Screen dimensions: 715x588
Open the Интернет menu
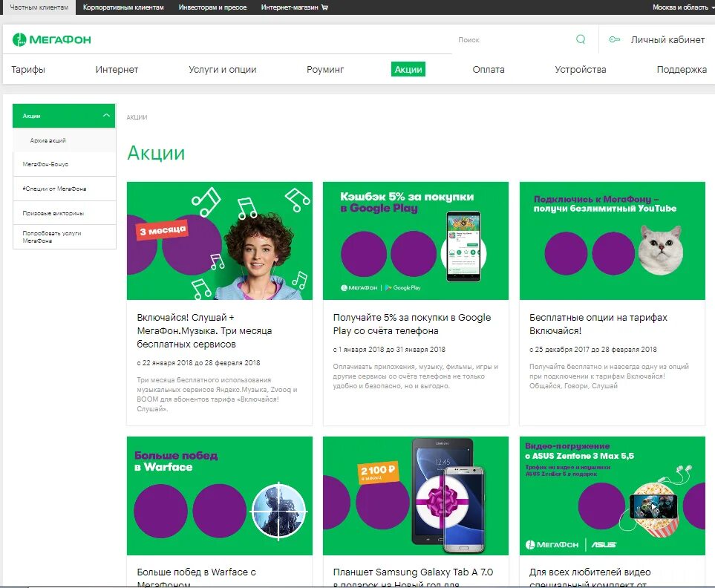click(117, 69)
